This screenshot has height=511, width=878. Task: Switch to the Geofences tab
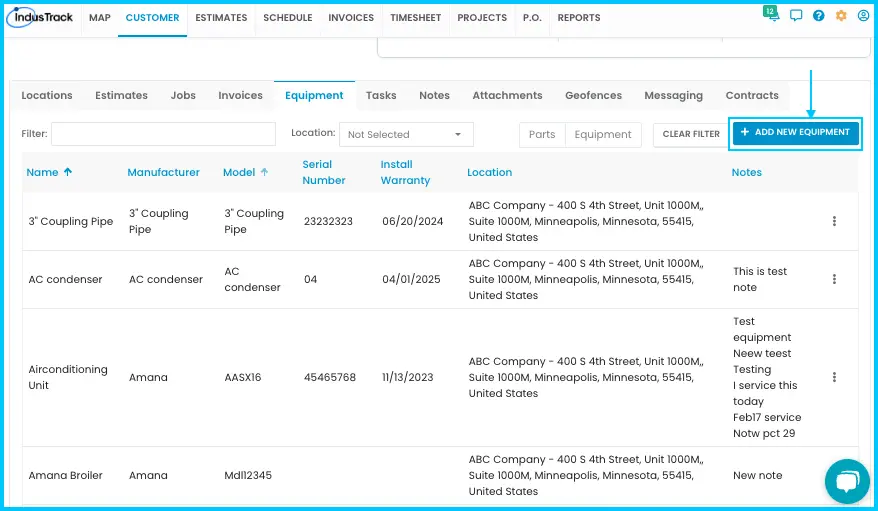594,95
